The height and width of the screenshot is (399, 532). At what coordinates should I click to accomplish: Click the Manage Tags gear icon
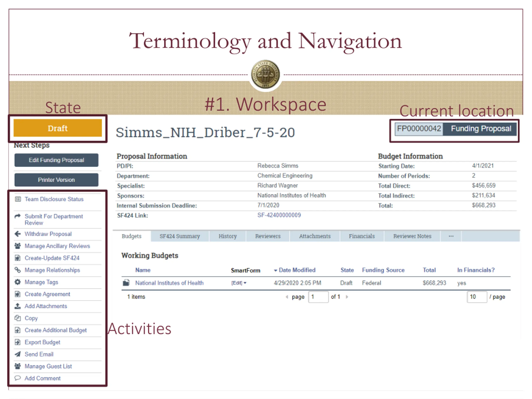(x=17, y=282)
